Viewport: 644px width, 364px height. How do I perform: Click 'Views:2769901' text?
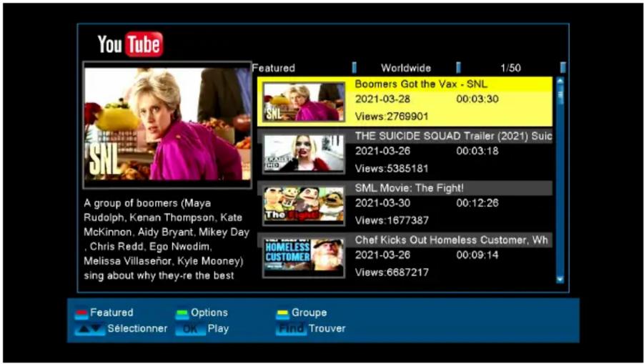[392, 117]
